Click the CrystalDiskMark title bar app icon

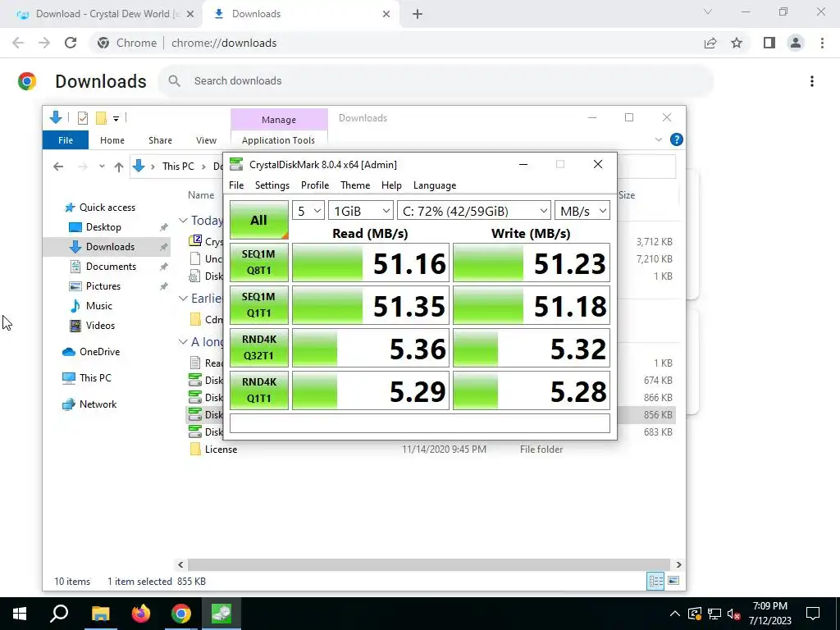pyautogui.click(x=236, y=164)
